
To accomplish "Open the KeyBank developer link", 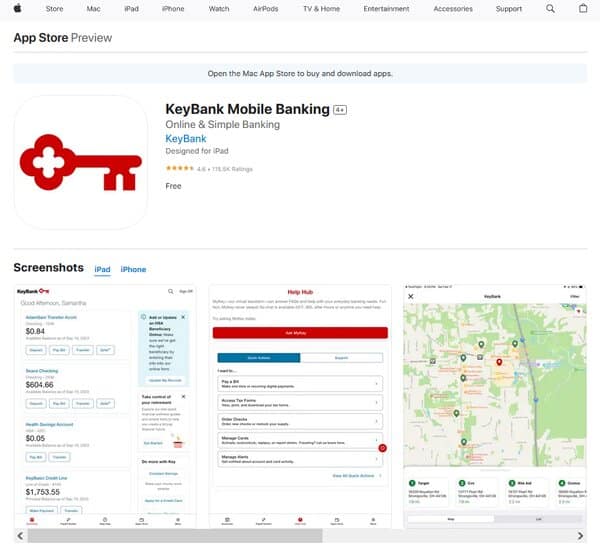I will pos(186,138).
